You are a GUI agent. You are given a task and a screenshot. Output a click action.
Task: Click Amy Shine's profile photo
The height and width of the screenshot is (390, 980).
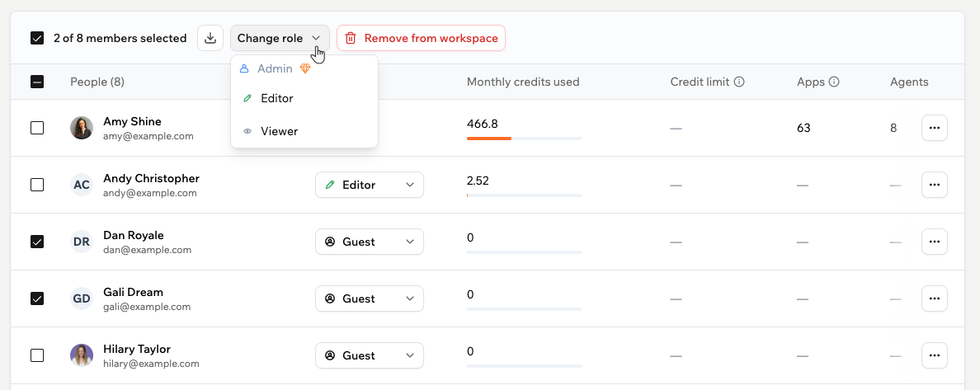pos(82,128)
